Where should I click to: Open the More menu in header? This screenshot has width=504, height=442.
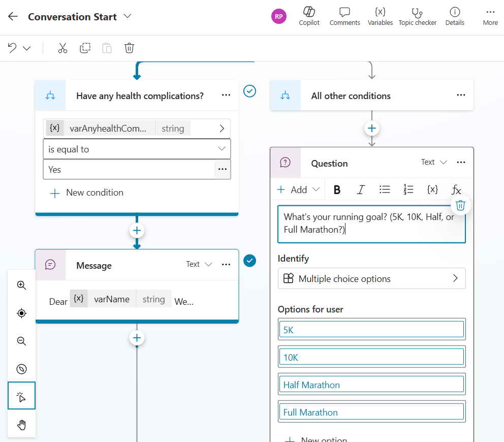tap(490, 16)
